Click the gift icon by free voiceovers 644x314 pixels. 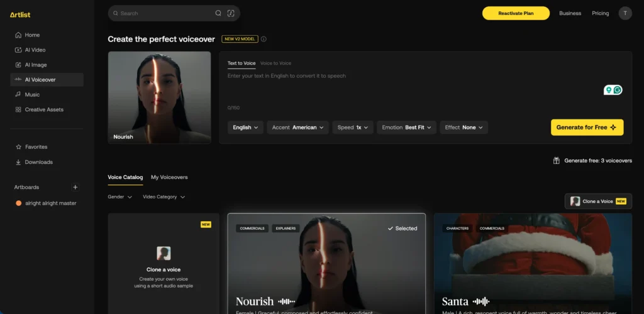click(556, 161)
